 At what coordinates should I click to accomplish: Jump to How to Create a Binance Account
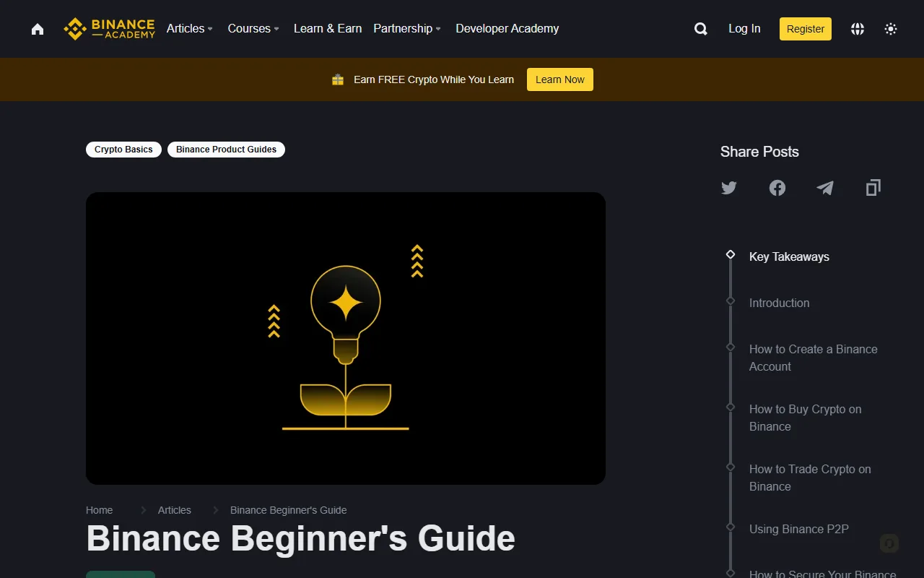pyautogui.click(x=814, y=358)
